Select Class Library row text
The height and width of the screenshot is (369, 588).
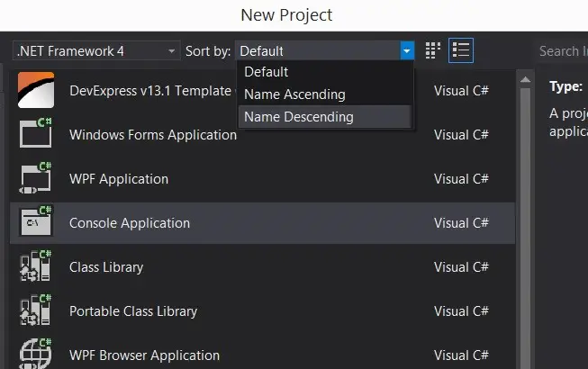[x=106, y=267]
